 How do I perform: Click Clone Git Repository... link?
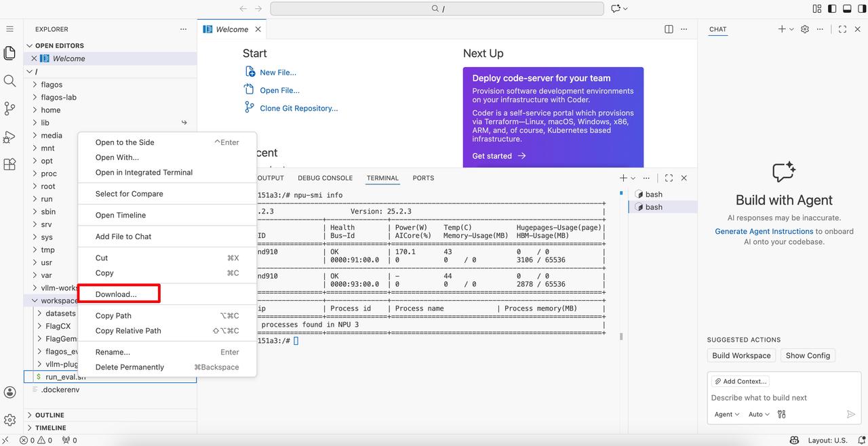[x=298, y=108]
